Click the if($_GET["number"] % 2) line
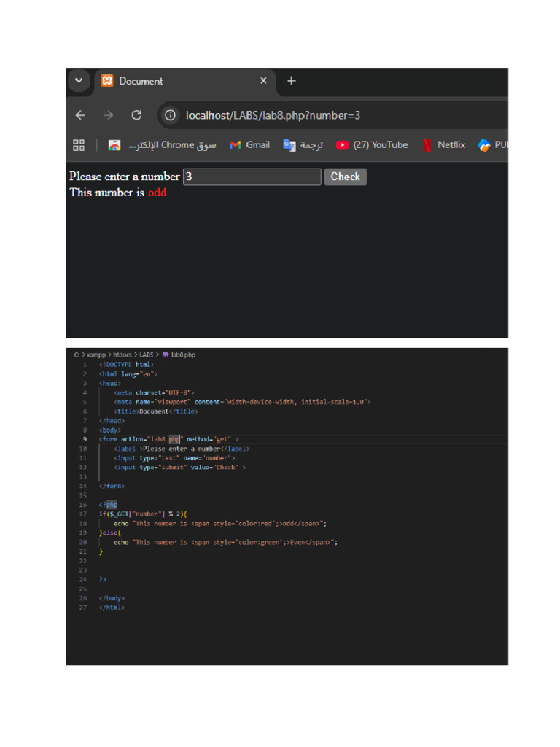 (x=143, y=514)
